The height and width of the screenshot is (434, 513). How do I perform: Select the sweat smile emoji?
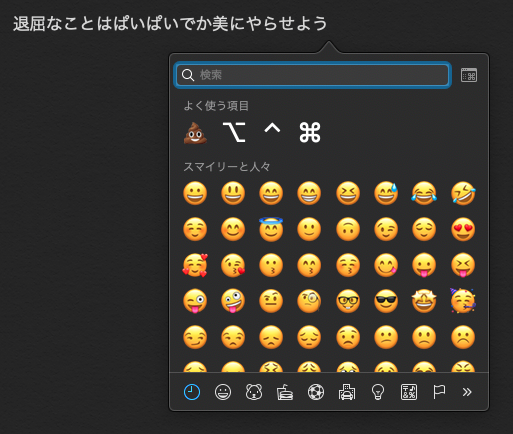pos(386,193)
